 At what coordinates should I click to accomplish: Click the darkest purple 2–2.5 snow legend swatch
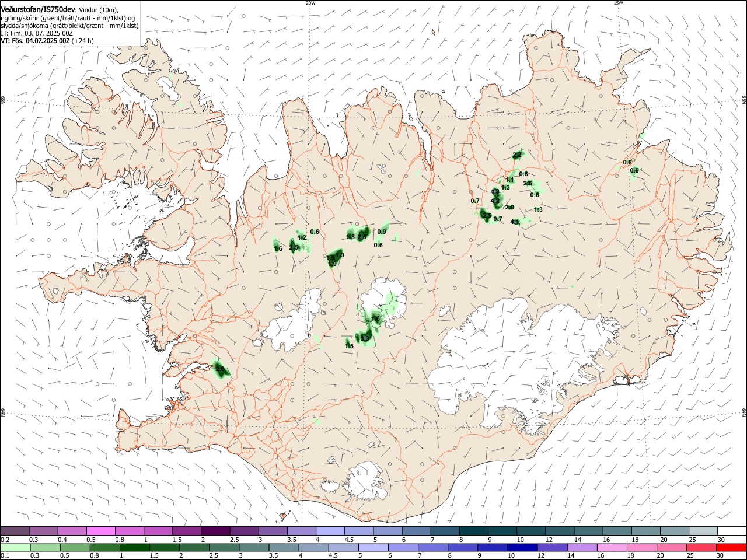pyautogui.click(x=215, y=531)
